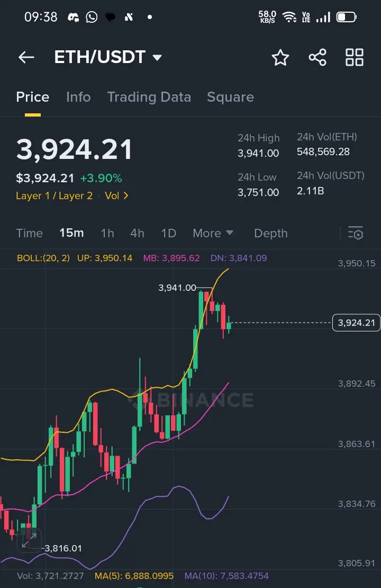Tap the Wi-Fi status bar icon
This screenshot has height=588, width=381.
(x=289, y=17)
